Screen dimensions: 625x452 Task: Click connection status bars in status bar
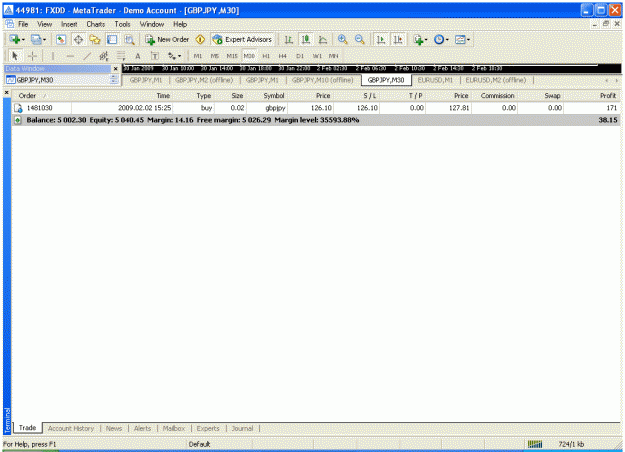point(535,444)
